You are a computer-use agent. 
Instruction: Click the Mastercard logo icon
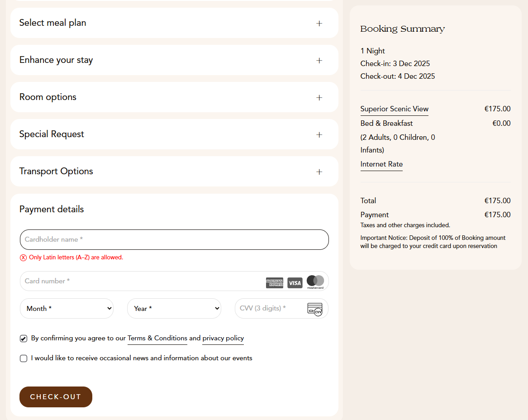click(x=315, y=282)
